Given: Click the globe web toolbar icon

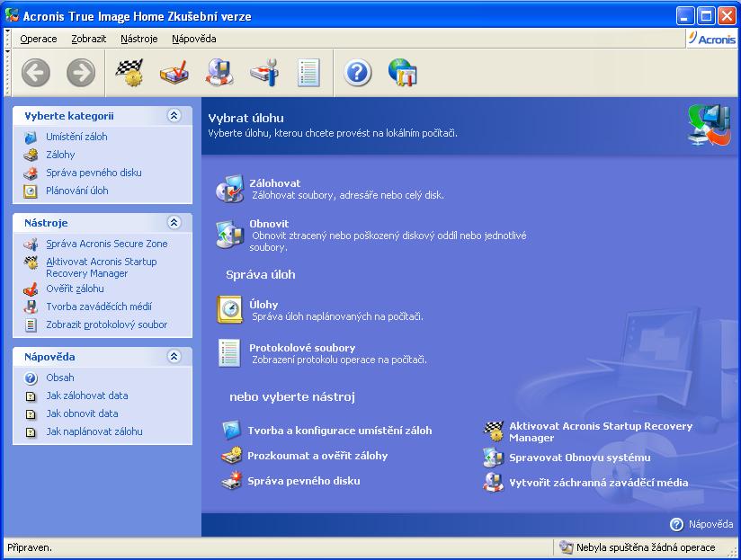Looking at the screenshot, I should click(402, 73).
